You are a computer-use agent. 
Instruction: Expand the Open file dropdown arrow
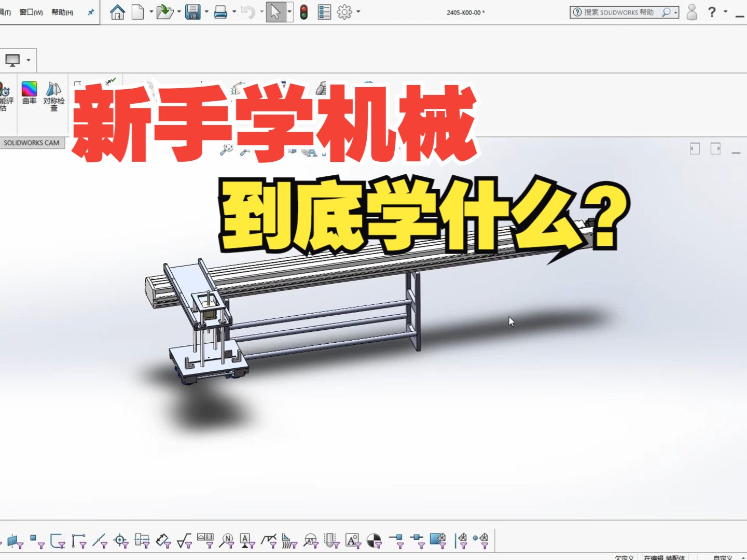179,12
